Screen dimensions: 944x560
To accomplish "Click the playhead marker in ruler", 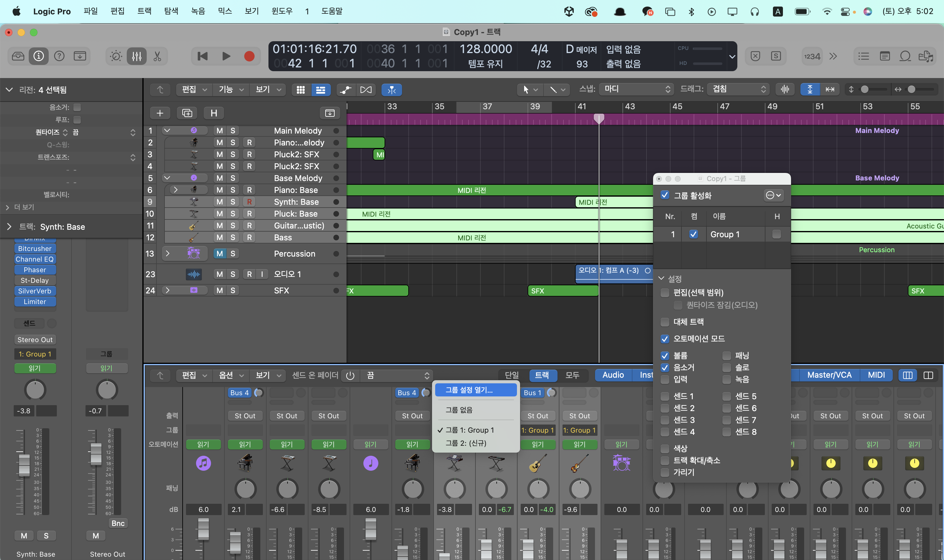I will coord(599,118).
